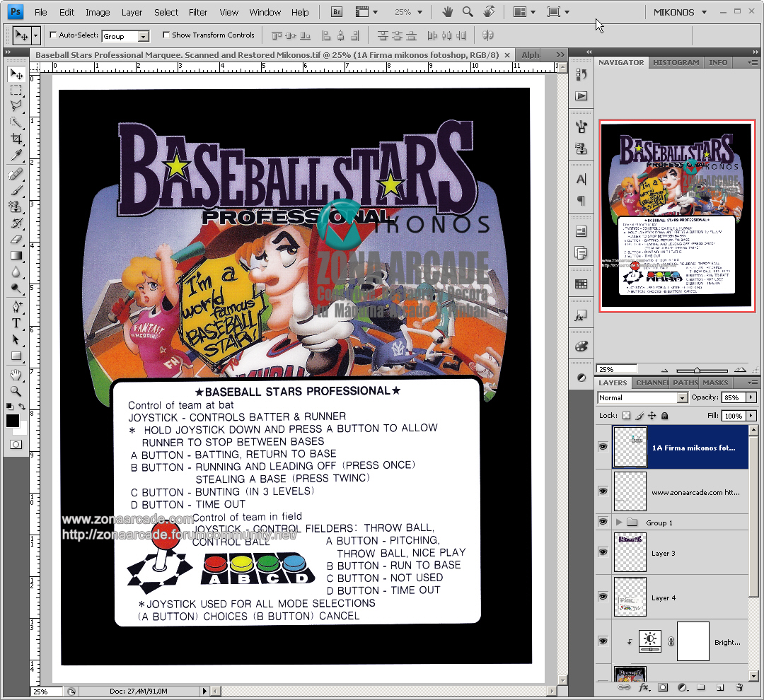The height and width of the screenshot is (700, 764).
Task: Expand the Group 1 folder
Action: click(620, 523)
